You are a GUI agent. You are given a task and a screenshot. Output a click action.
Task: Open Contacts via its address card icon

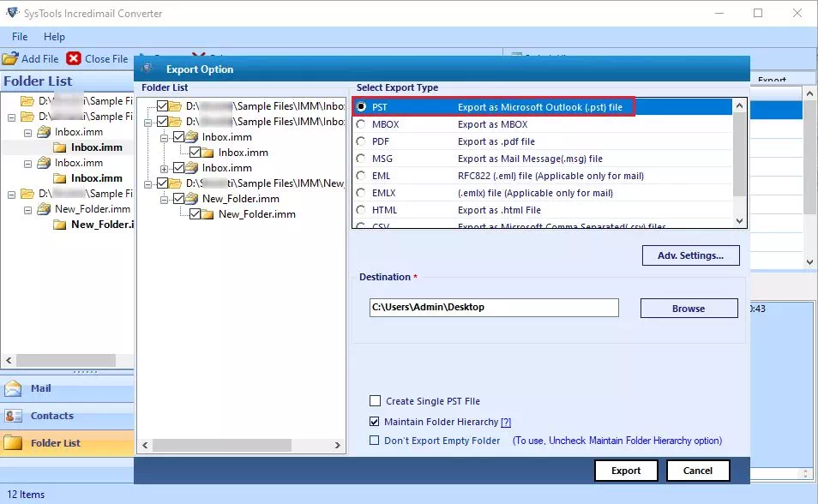[x=13, y=416]
